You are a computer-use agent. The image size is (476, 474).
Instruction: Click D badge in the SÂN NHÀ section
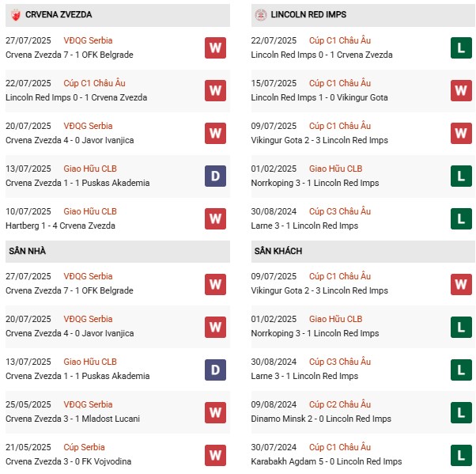(x=215, y=369)
